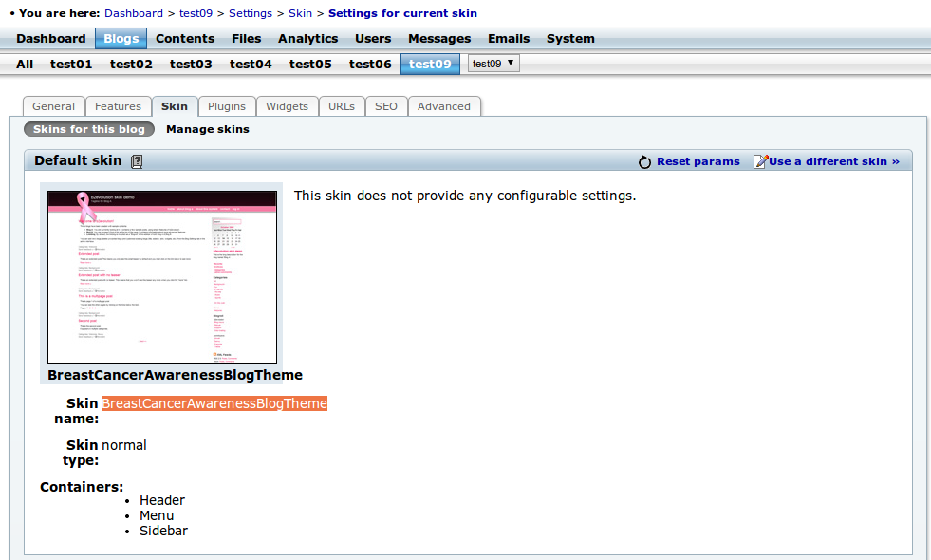Select the Skin settings tab
The height and width of the screenshot is (560, 931).
(x=175, y=106)
